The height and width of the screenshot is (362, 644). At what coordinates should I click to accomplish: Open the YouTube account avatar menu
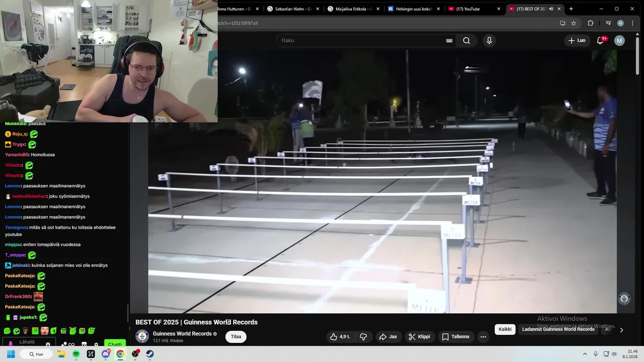619,41
